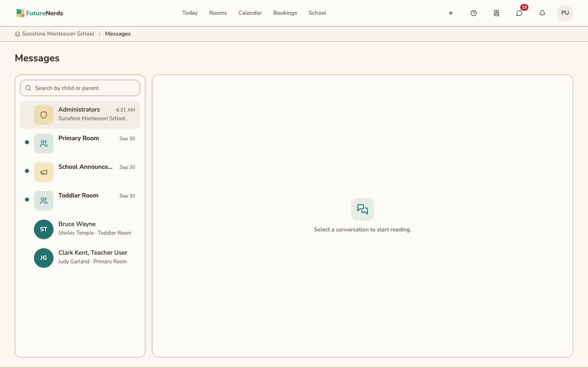The height and width of the screenshot is (368, 588).
Task: Click the unread dot beside Primary Room
Action: coord(27,142)
